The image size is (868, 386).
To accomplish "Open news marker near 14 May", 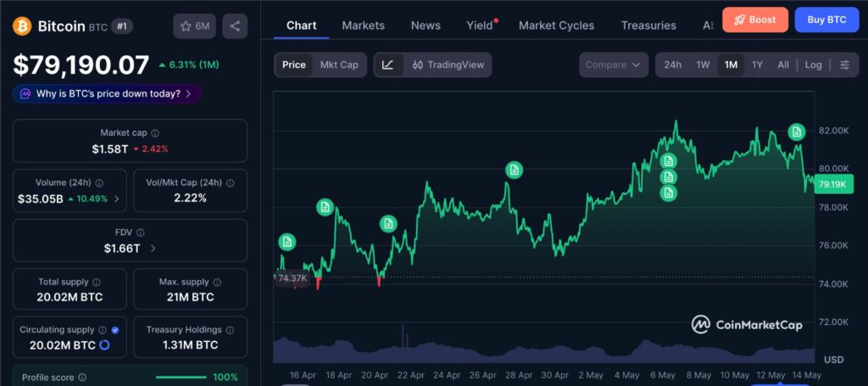I will [797, 131].
